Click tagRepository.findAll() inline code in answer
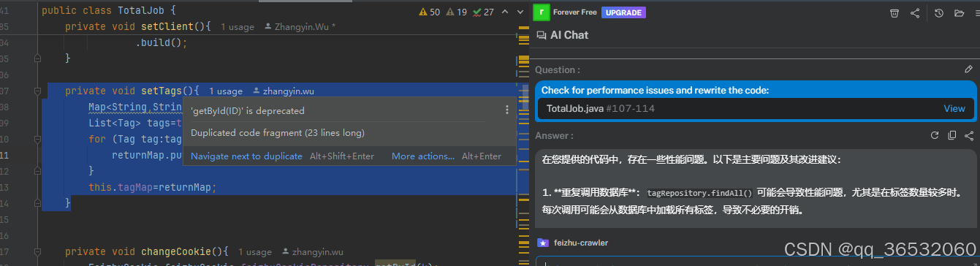The width and height of the screenshot is (980, 266). [699, 194]
